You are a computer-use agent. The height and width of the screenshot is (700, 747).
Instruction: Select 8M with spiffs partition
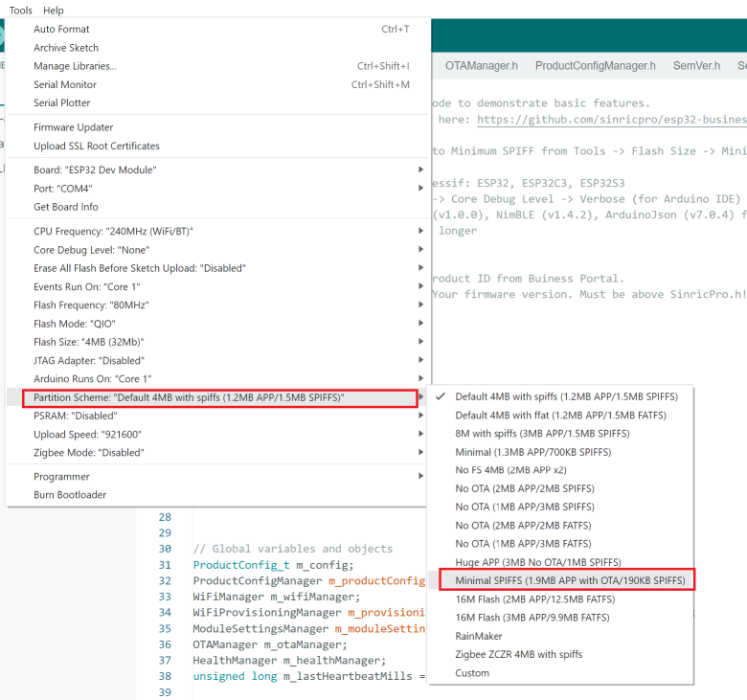tap(560, 433)
